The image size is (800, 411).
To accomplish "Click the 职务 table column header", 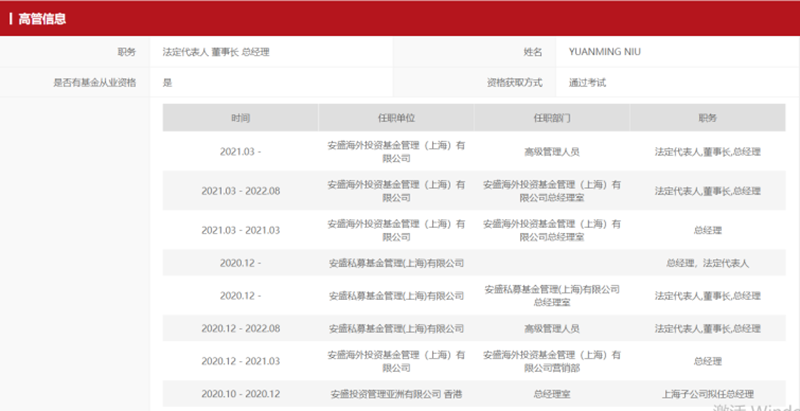I will (x=707, y=118).
